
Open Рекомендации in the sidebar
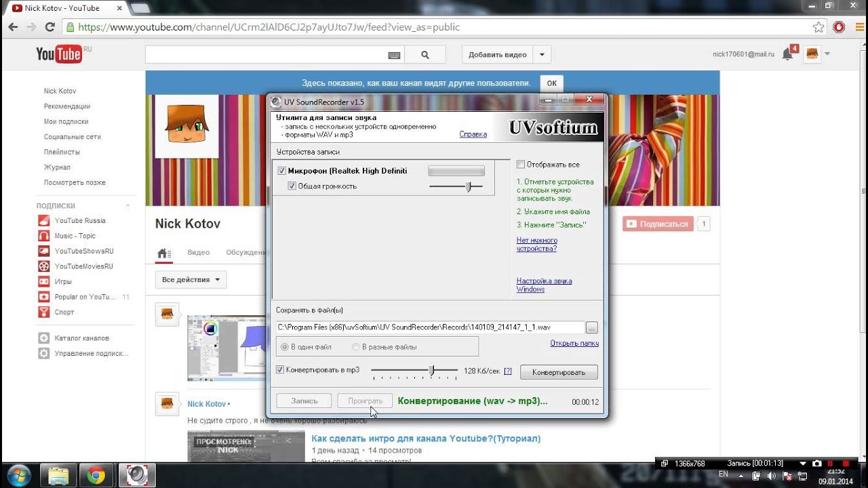coord(67,106)
